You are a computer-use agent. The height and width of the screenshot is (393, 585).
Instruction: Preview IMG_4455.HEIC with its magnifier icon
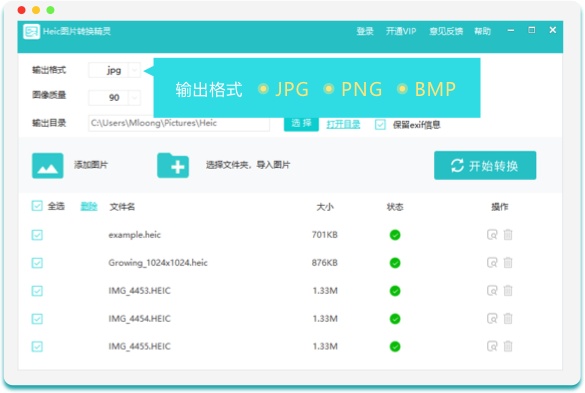point(492,347)
